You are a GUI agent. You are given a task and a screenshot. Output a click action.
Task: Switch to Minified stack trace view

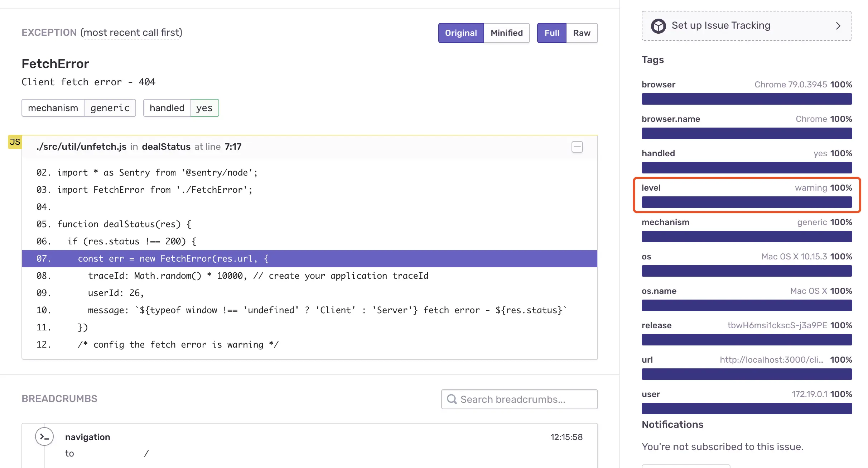[x=506, y=33]
